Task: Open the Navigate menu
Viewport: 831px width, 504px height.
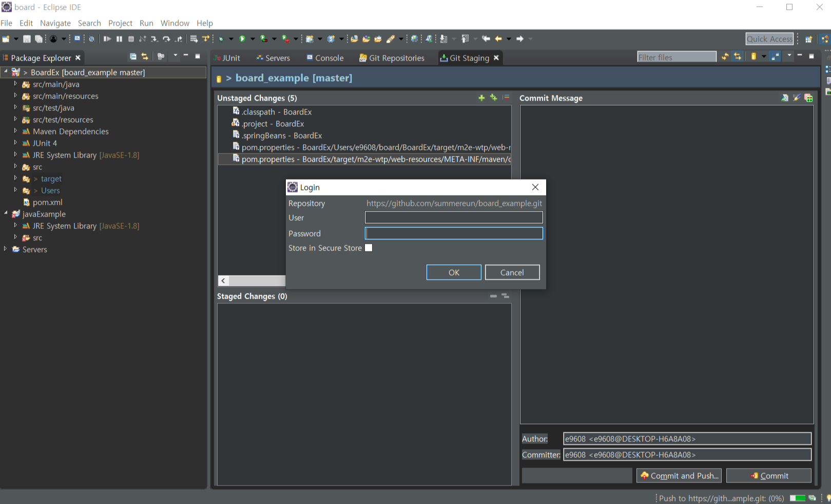Action: point(55,23)
